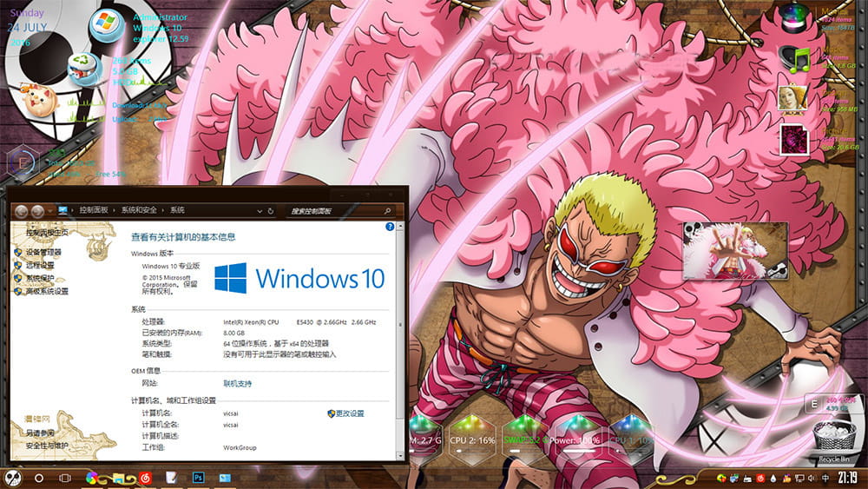868x489 pixels.
Task: Open the Doflamingo wallpaper thumbnail gadget
Action: (x=735, y=250)
